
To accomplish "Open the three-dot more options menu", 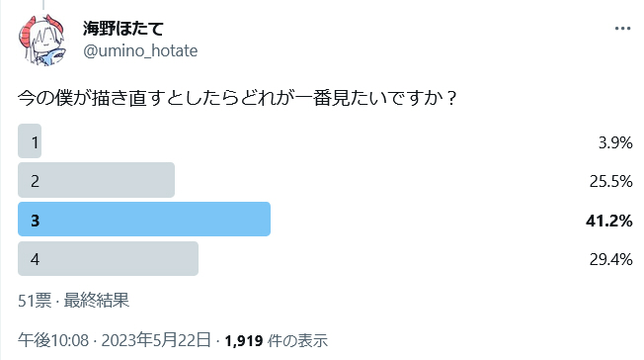I will coord(622,29).
